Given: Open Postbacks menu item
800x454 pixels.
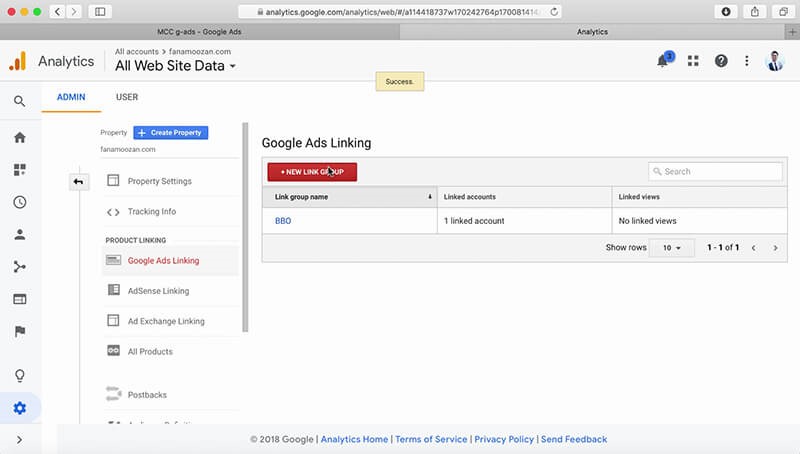Looking at the screenshot, I should (x=147, y=394).
